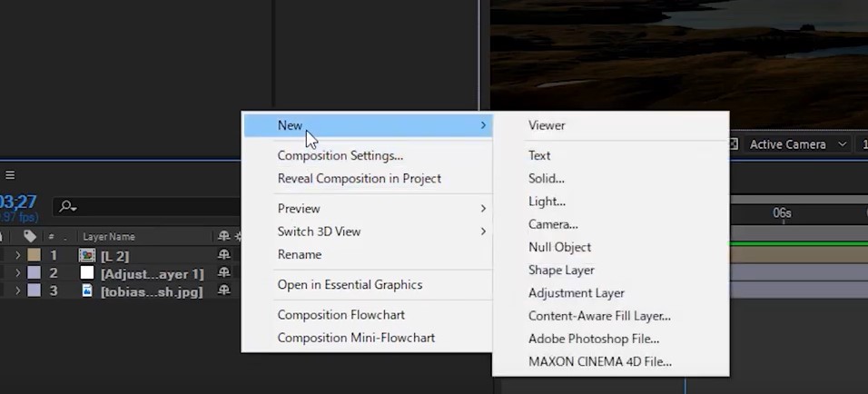Expand layer 3 disclosure triangle
The height and width of the screenshot is (394, 868).
[x=18, y=291]
